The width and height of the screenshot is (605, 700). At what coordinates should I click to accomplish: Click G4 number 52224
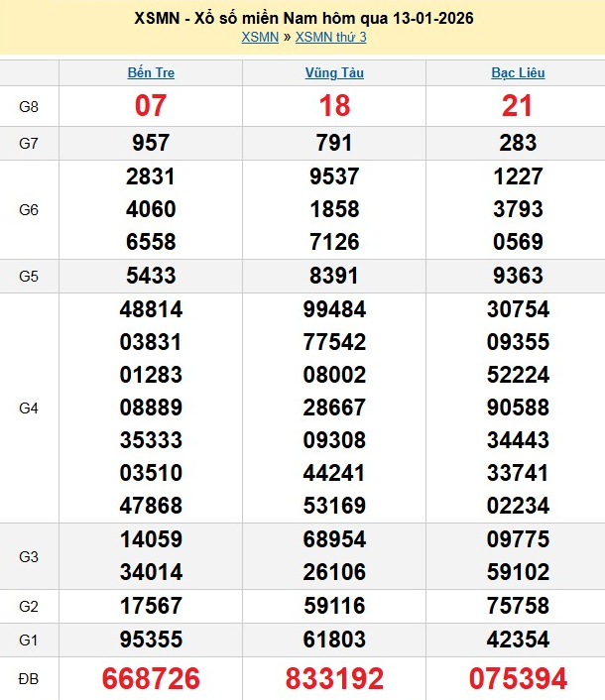pos(518,375)
